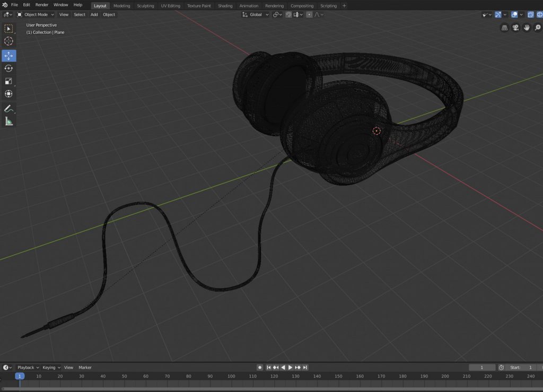Switch to camera view with camera icon
Image resolution: width=543 pixels, height=392 pixels.
click(x=515, y=28)
